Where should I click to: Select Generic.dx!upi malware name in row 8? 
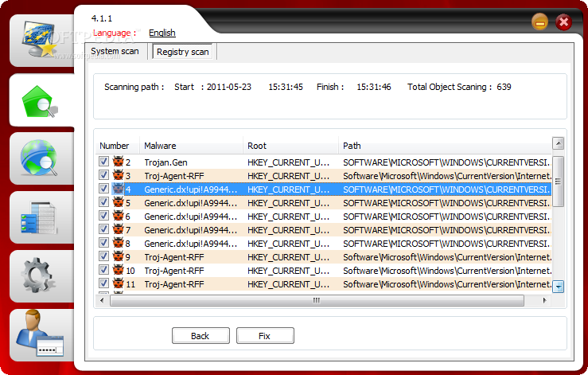[190, 244]
